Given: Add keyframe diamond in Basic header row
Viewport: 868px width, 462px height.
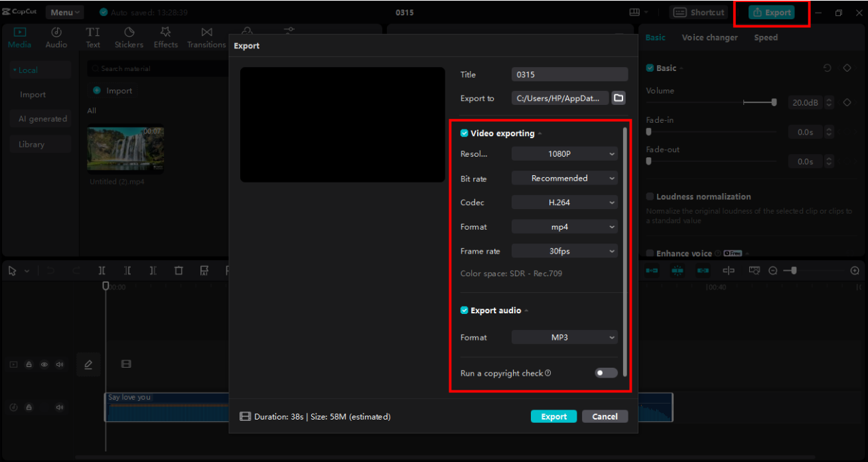Looking at the screenshot, I should point(847,68).
